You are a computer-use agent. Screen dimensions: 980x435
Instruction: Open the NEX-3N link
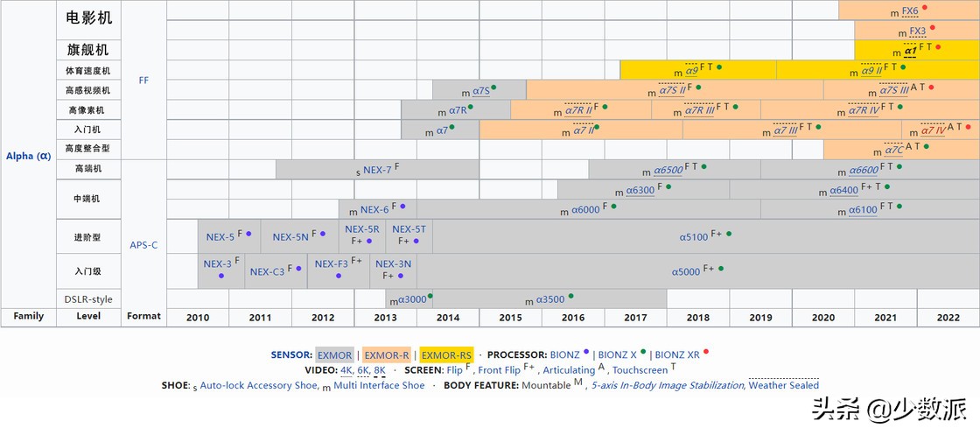tap(393, 263)
